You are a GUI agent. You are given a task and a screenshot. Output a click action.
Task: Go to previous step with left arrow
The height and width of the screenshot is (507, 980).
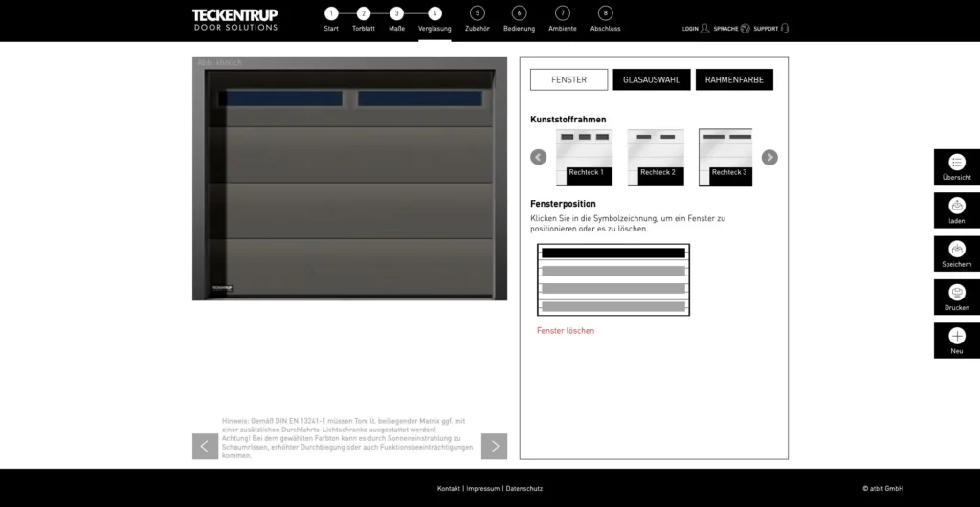205,446
